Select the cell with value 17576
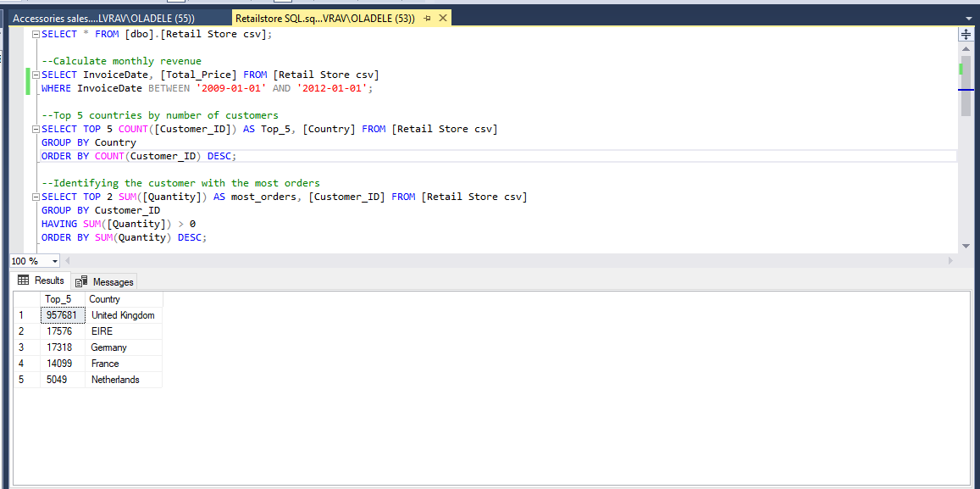980x489 pixels. pos(63,331)
